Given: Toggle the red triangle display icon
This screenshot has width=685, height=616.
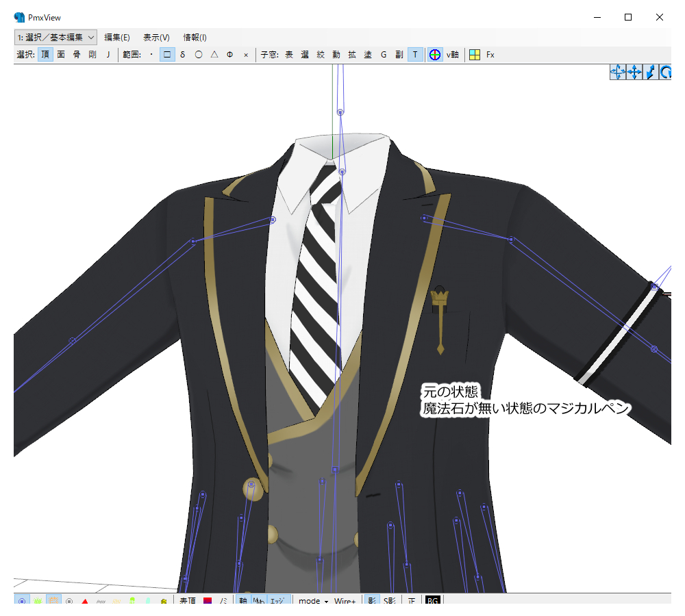Looking at the screenshot, I should [x=85, y=600].
